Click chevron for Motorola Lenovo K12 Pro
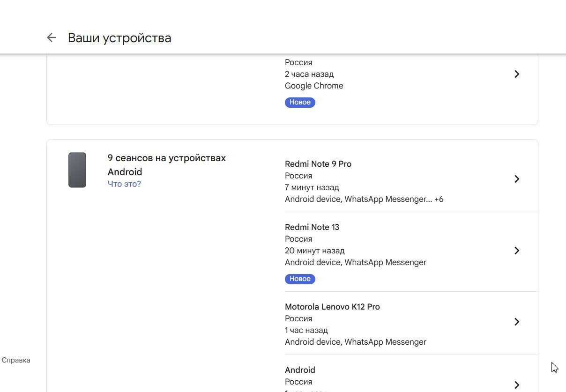 [516, 322]
